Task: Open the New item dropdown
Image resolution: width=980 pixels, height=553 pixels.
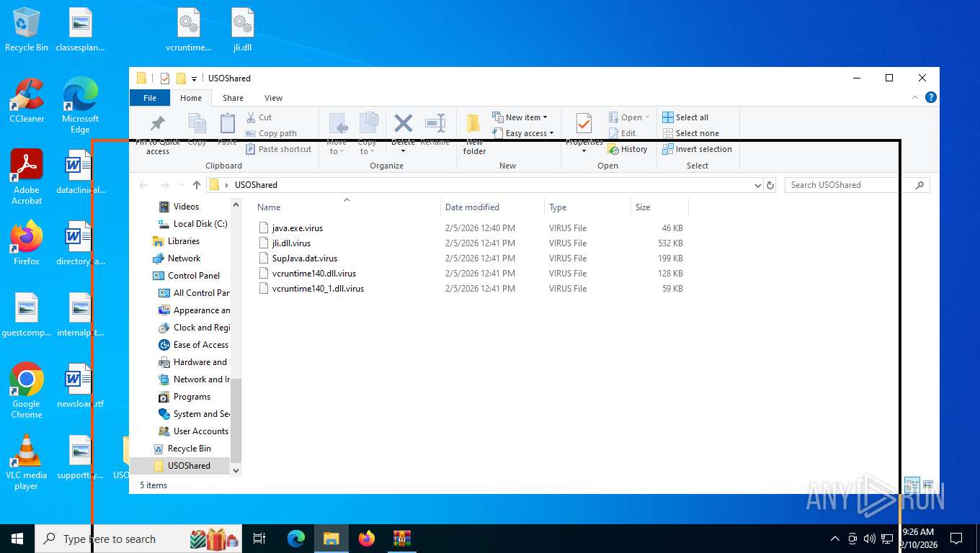Action: click(x=520, y=117)
